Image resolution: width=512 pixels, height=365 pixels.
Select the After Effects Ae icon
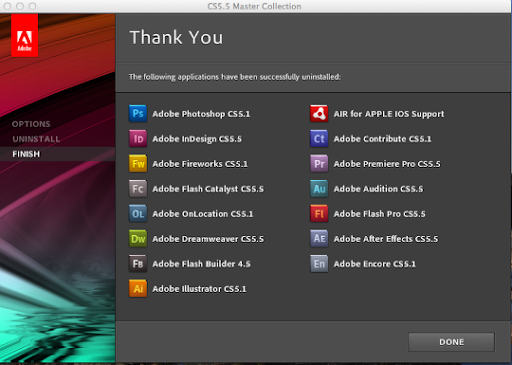[319, 239]
